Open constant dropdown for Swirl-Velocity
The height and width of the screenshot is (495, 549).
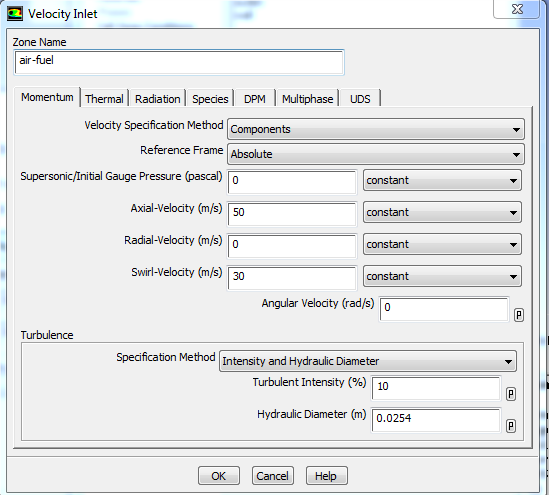click(442, 277)
